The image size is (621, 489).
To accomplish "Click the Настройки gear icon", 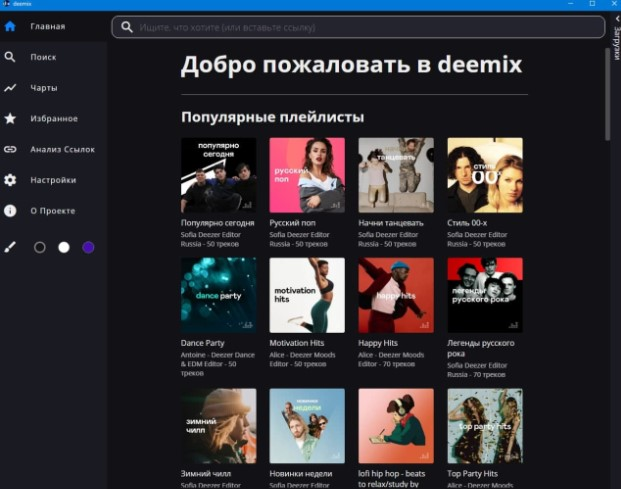I will 10,180.
